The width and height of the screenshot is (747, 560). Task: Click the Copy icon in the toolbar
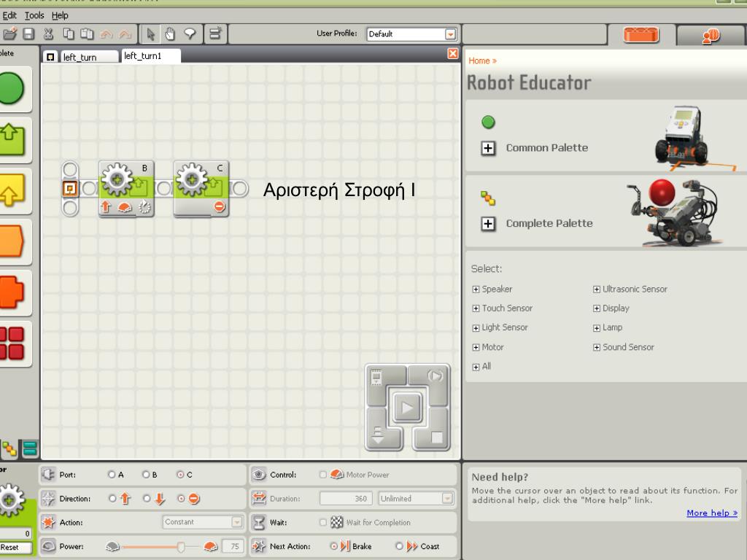(69, 34)
